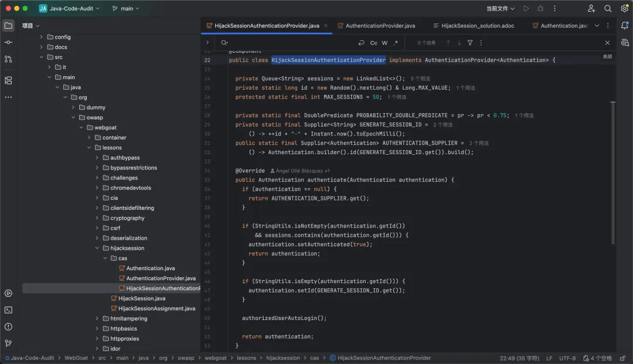Expand the config folder
The image size is (633, 364).
(41, 37)
